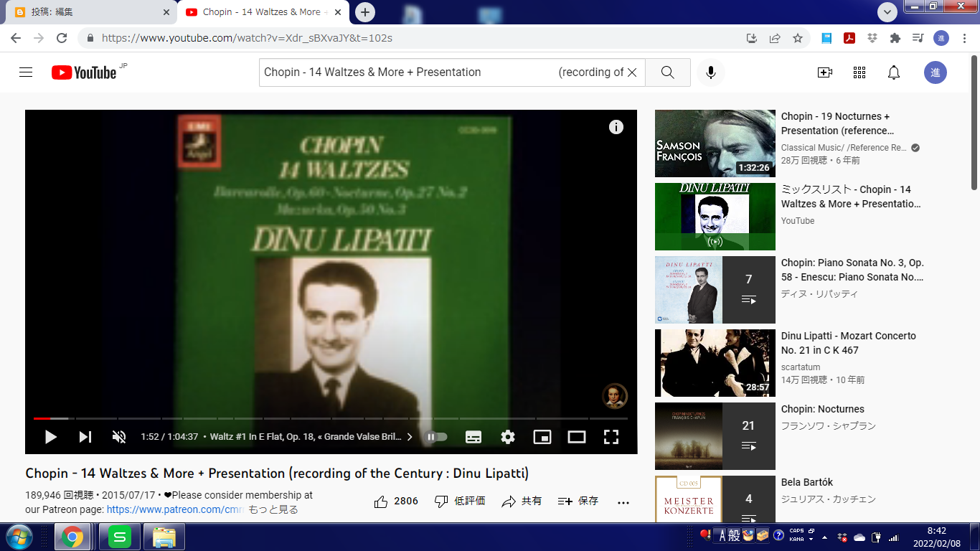Enter full screen mode
The width and height of the screenshot is (980, 551).
tap(611, 436)
